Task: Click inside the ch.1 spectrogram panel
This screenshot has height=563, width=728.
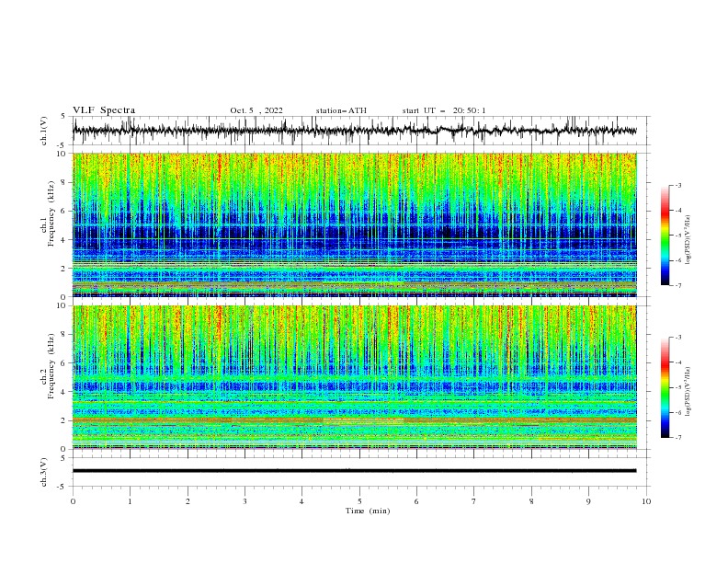Action: click(354, 224)
